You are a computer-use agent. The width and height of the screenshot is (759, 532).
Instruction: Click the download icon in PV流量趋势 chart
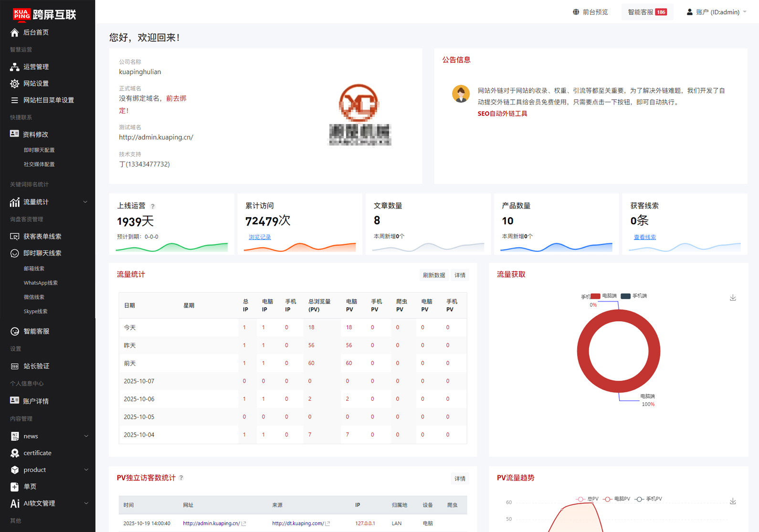(733, 501)
